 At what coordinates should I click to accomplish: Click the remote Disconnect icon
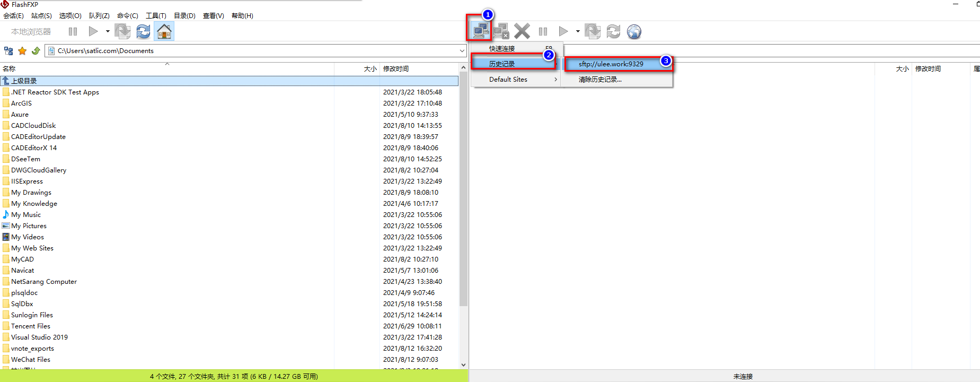[501, 31]
